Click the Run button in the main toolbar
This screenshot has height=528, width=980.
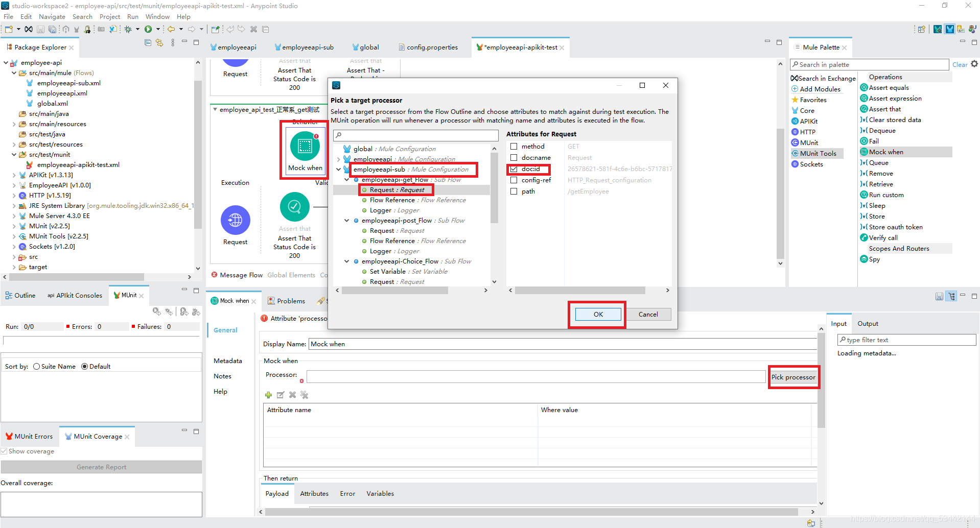148,29
